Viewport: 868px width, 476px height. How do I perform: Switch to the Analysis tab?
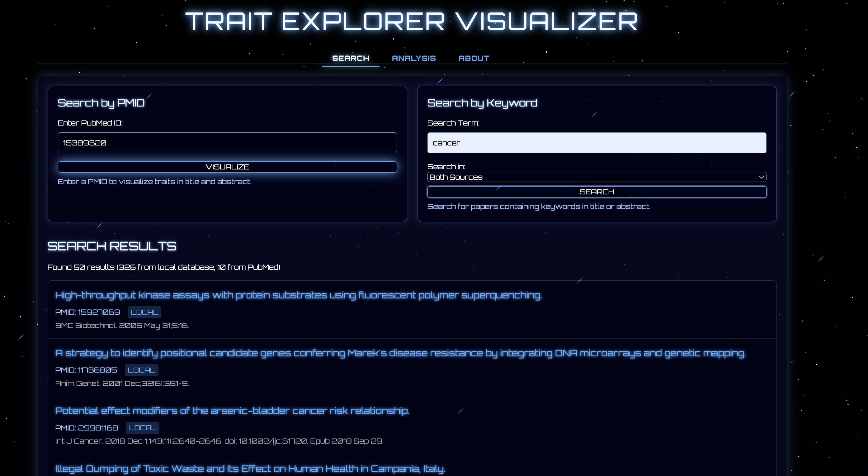pos(413,58)
